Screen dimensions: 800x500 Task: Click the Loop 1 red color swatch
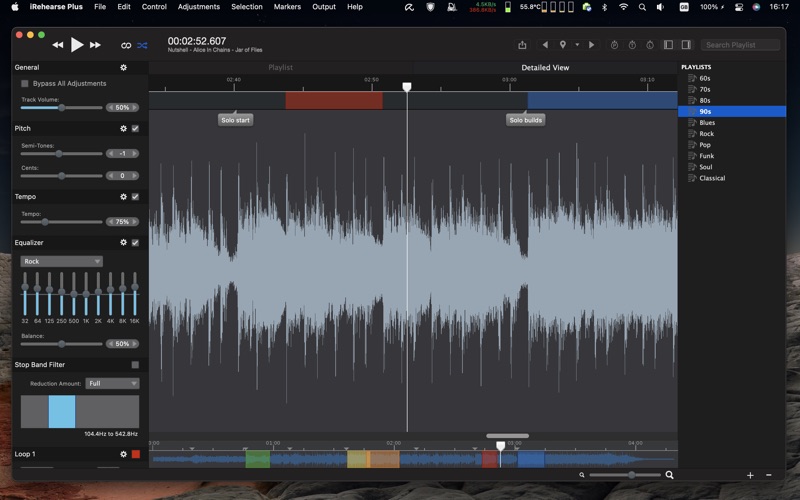tap(136, 454)
